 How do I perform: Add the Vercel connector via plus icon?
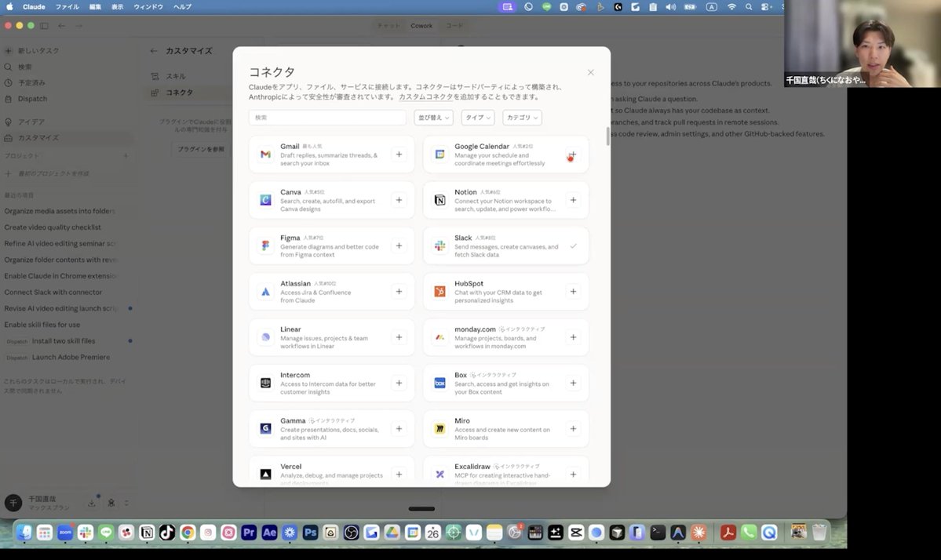point(399,475)
